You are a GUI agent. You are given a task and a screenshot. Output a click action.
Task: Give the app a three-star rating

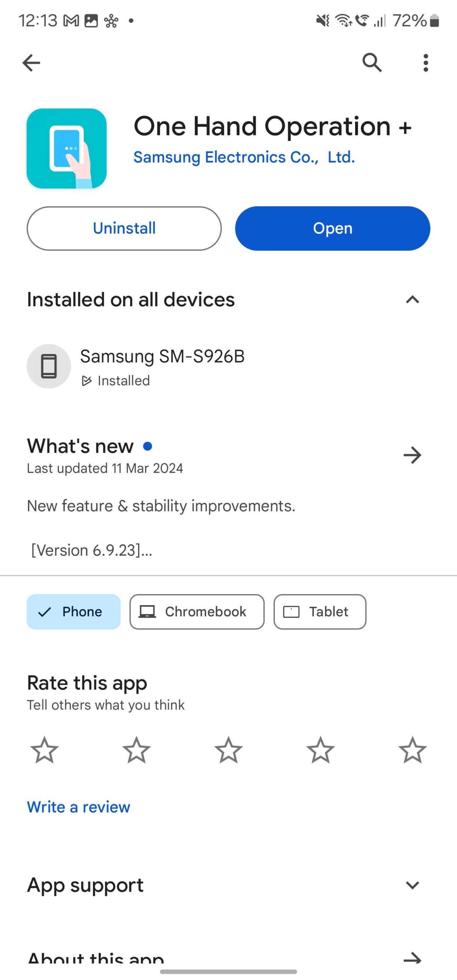point(228,750)
